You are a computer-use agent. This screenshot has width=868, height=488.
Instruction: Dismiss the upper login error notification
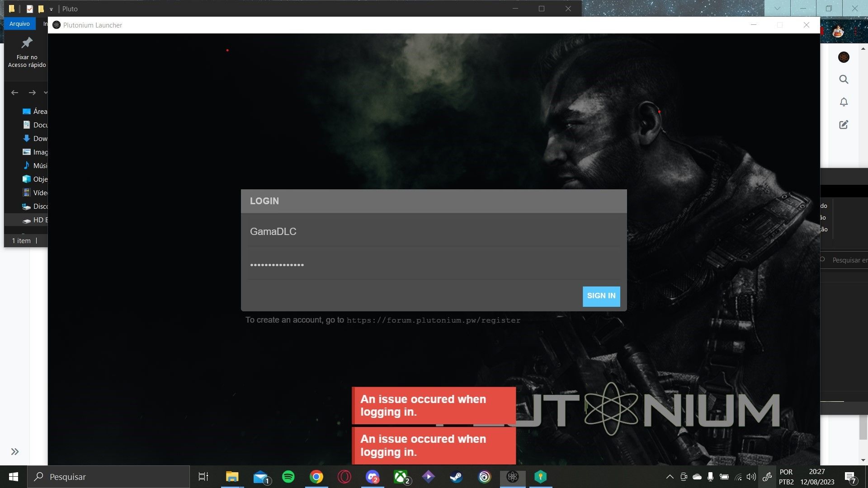tap(434, 406)
